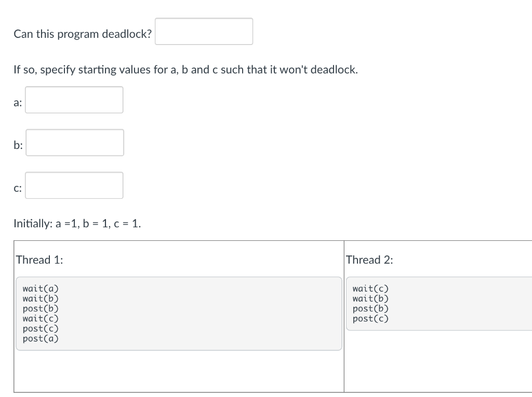Focus the input field for c

pyautogui.click(x=74, y=185)
